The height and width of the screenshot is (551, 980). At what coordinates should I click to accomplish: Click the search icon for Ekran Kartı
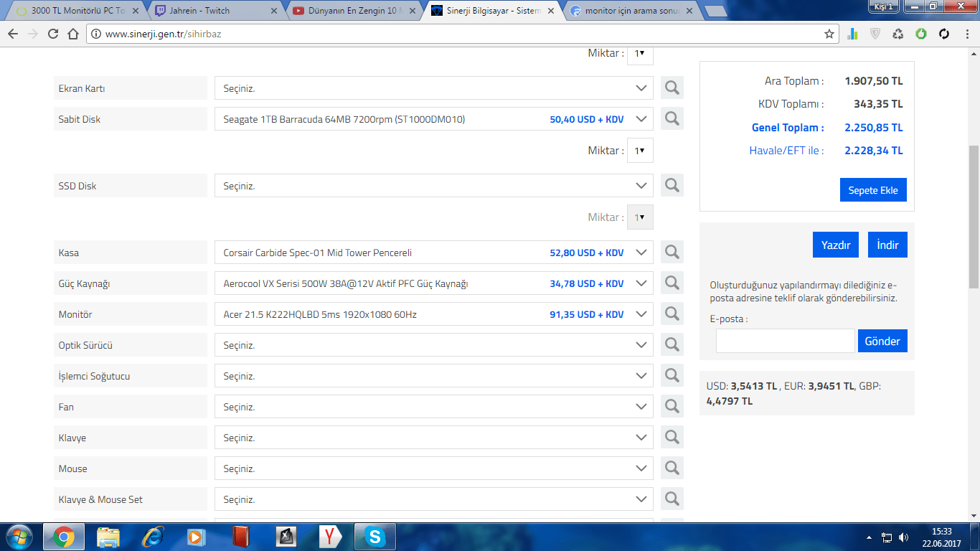[672, 88]
